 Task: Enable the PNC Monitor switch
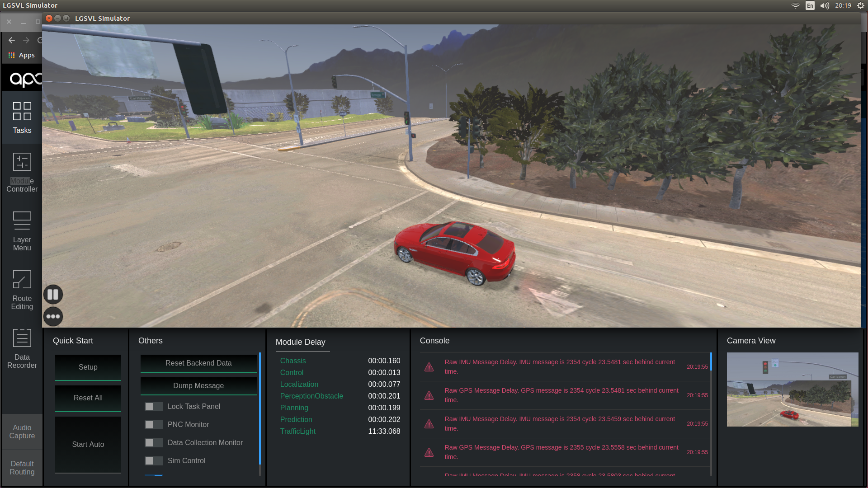click(x=153, y=425)
